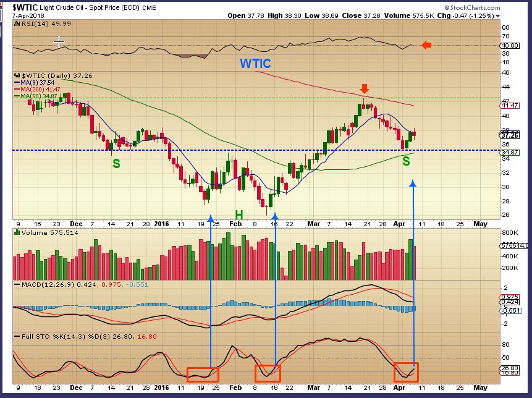Viewport: 532px width, 398px height.
Task: Click the 41.47 tag on the price axis
Action: pos(510,106)
